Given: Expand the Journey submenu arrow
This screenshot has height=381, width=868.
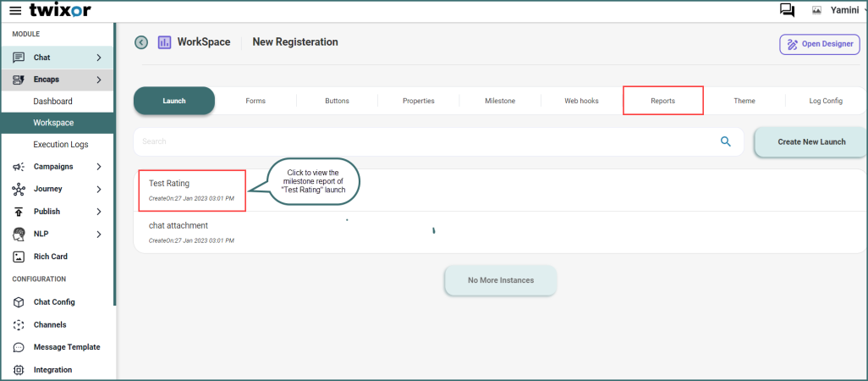Looking at the screenshot, I should (99, 189).
